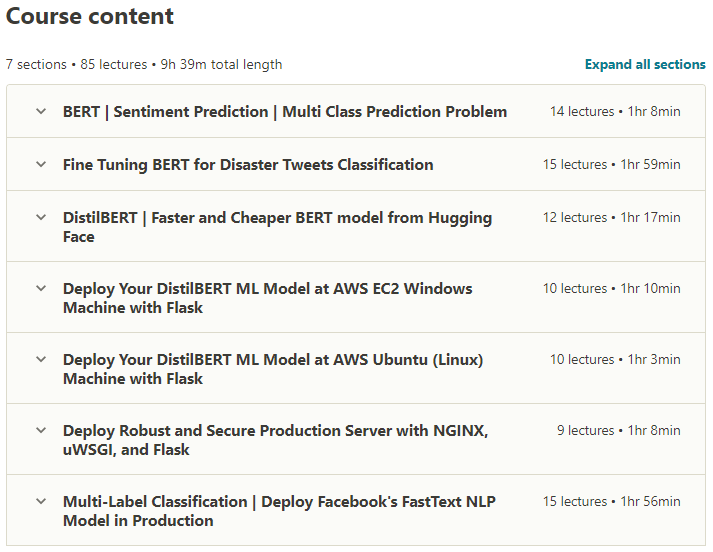Image resolution: width=713 pixels, height=552 pixels.
Task: Expand chevron for Fine Tuning BERT section
Action: coord(41,164)
